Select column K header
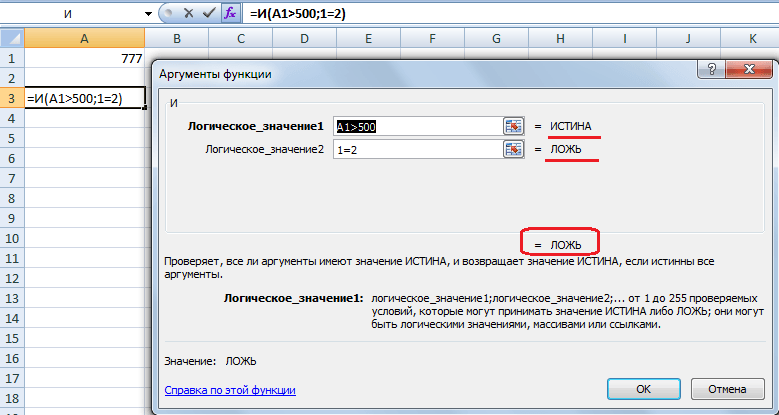Viewport: 779px width, 415px height. 750,38
